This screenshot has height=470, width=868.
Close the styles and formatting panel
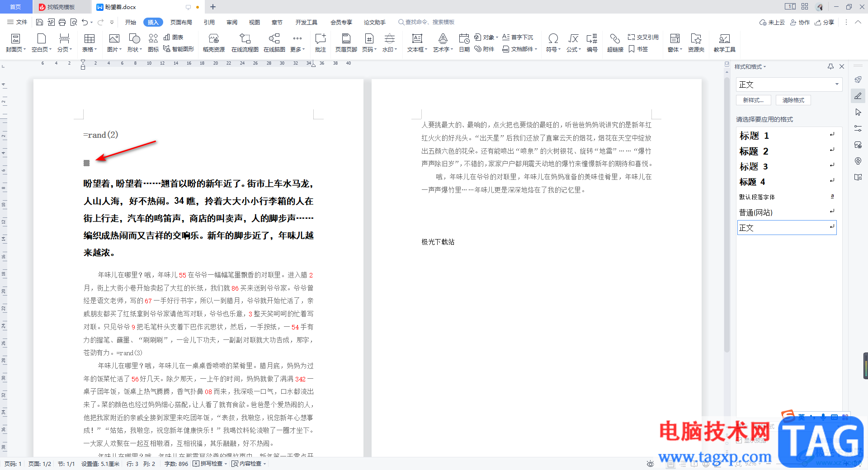coord(842,66)
